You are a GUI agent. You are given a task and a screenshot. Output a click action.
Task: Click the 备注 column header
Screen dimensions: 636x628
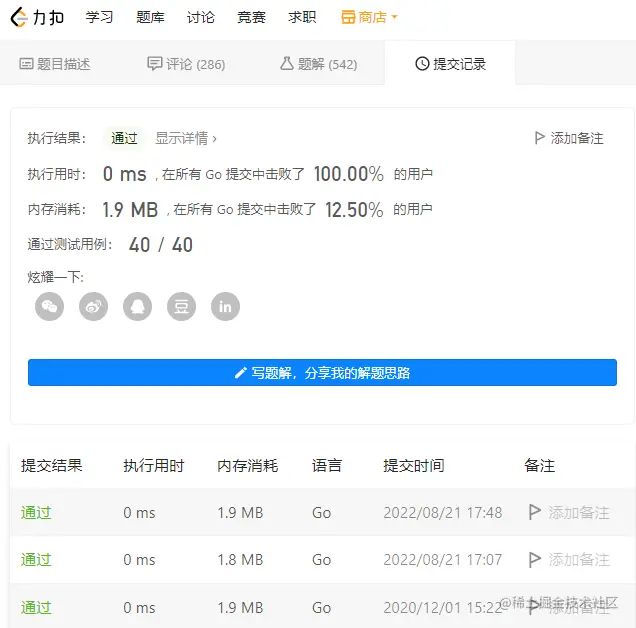[x=539, y=465]
